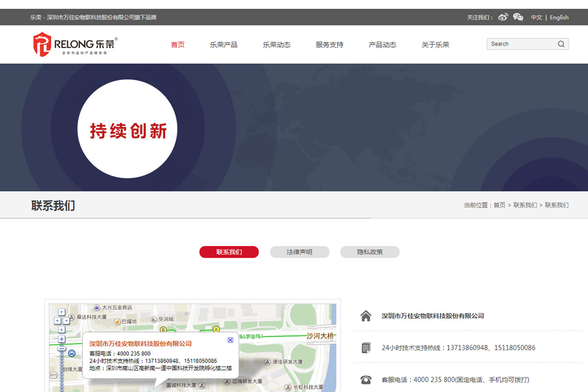Click the metro exit A marker
The width and height of the screenshot is (588, 392).
216,329
